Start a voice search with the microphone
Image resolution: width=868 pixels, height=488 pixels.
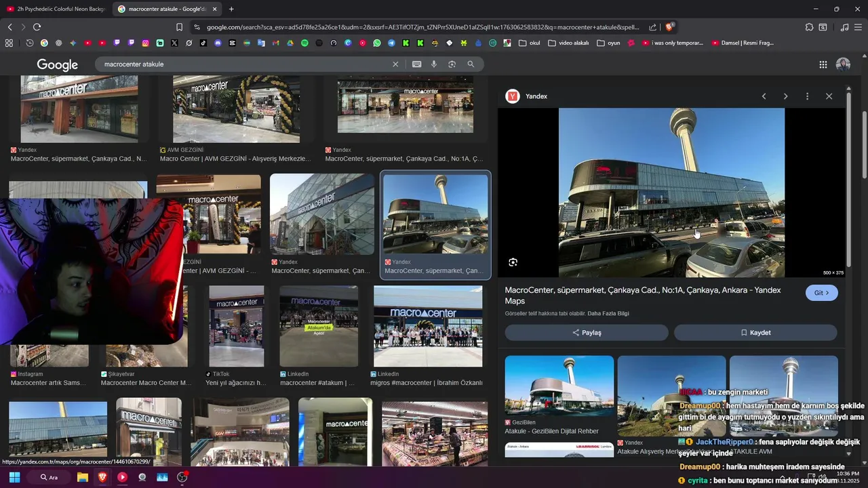coord(434,64)
